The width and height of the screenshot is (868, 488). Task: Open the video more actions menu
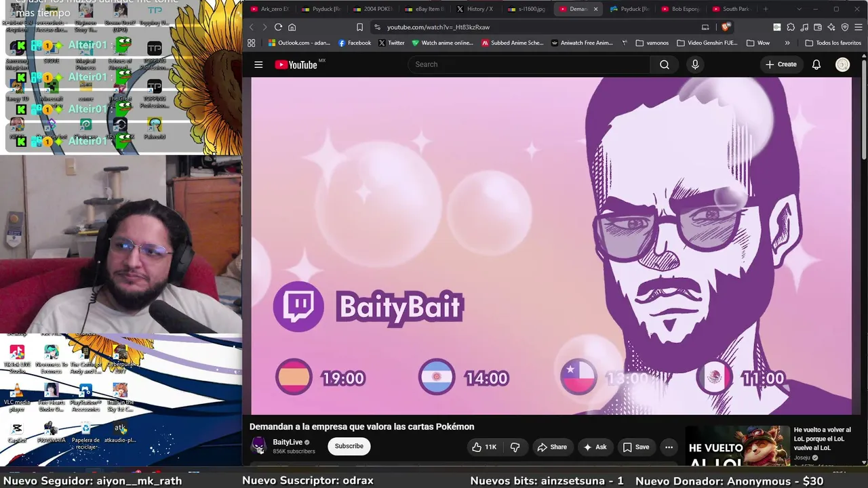pos(669,447)
